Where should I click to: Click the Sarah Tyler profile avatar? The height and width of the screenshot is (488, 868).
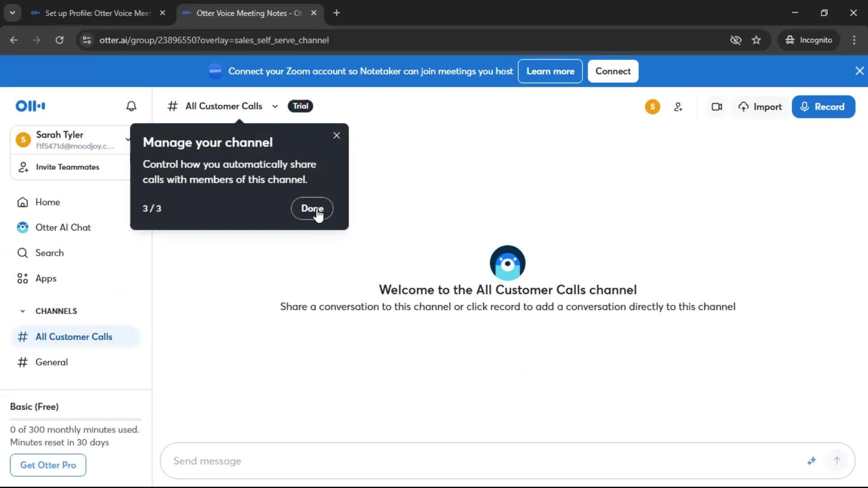23,140
